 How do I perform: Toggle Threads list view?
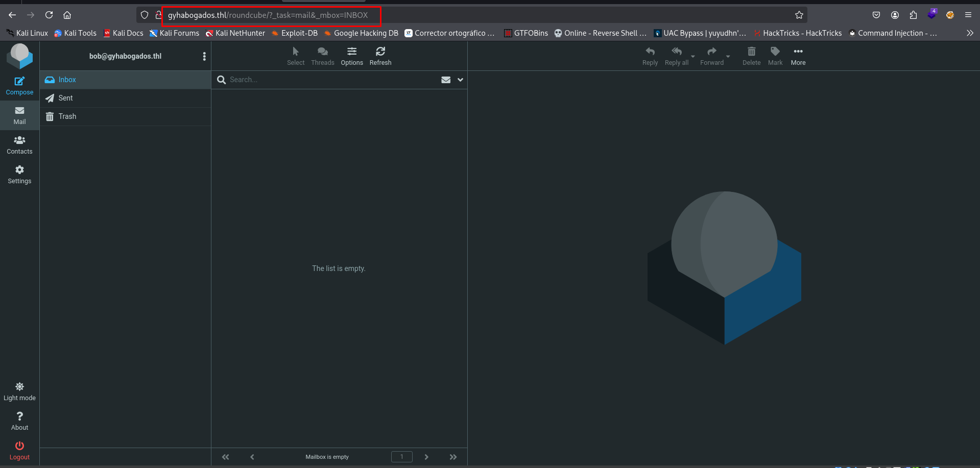coord(322,52)
